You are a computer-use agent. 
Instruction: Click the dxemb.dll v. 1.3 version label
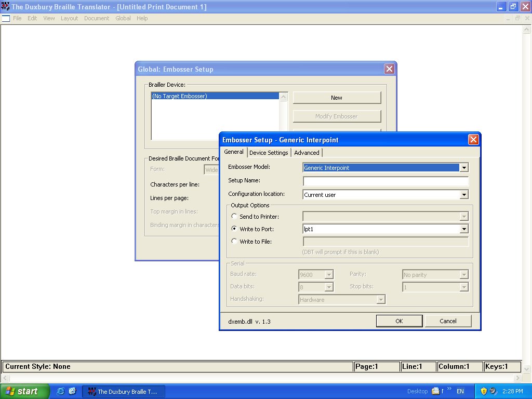point(249,321)
